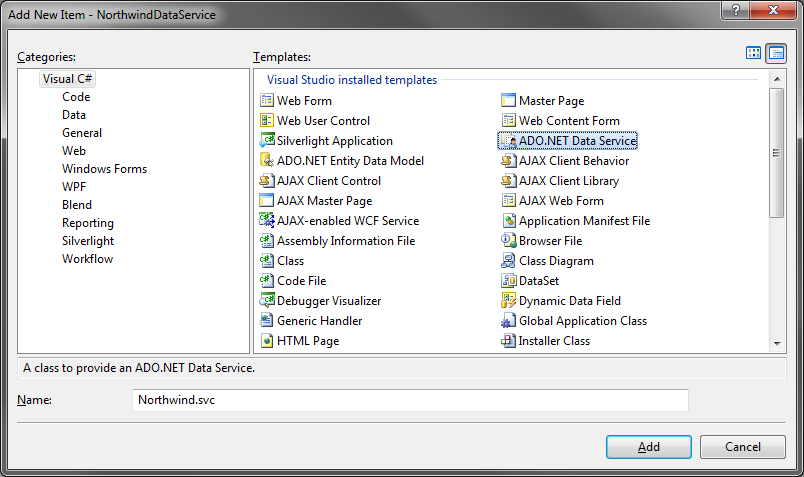Select the Reporting category
The image size is (804, 477).
(x=88, y=223)
